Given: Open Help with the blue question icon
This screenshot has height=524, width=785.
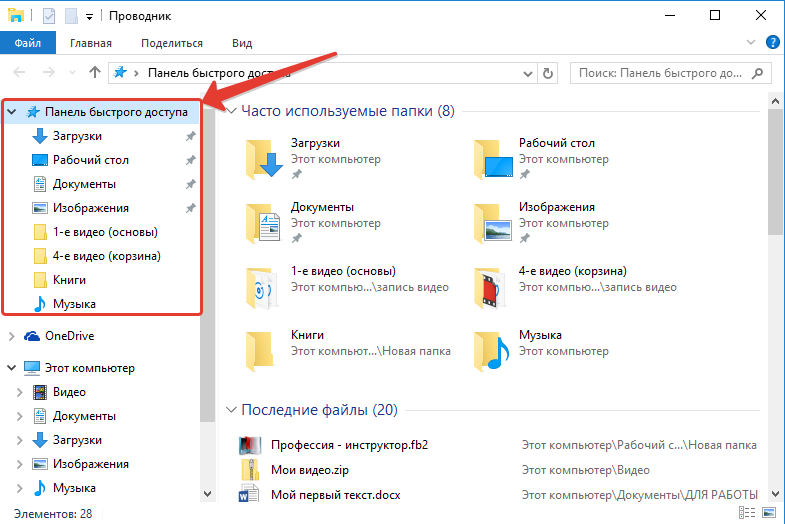Looking at the screenshot, I should [x=772, y=42].
